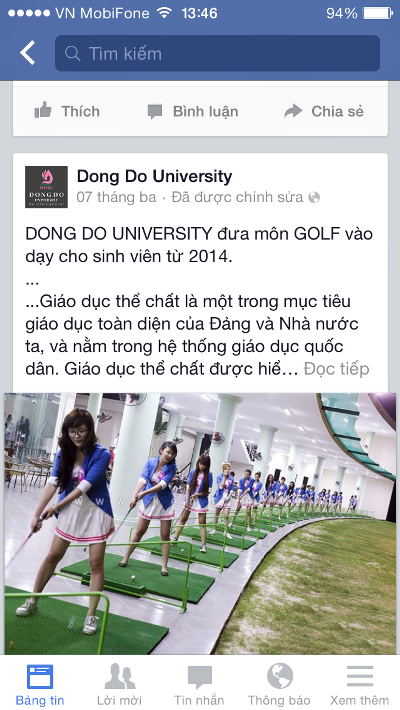Tap the public globe privacy icon
Image resolution: width=400 pixels, height=710 pixels.
[314, 197]
